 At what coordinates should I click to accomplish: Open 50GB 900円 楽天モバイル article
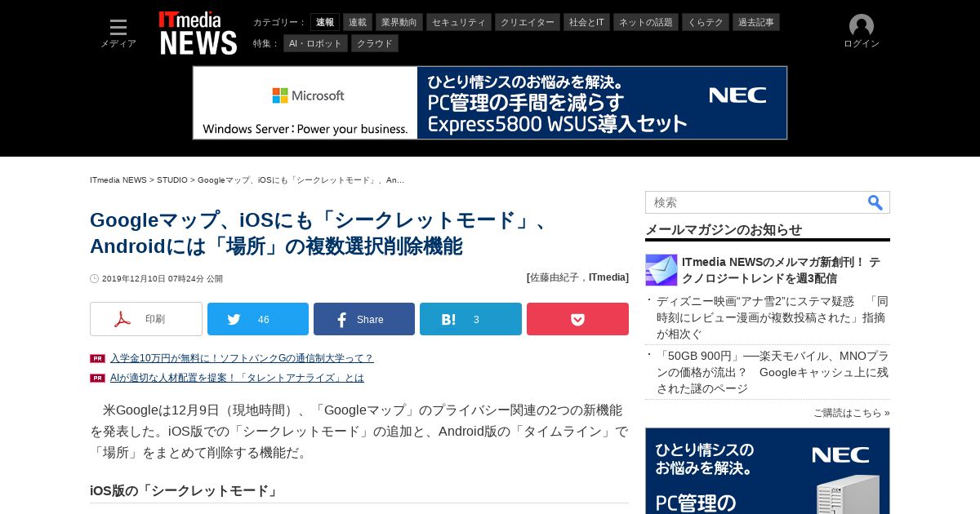772,372
